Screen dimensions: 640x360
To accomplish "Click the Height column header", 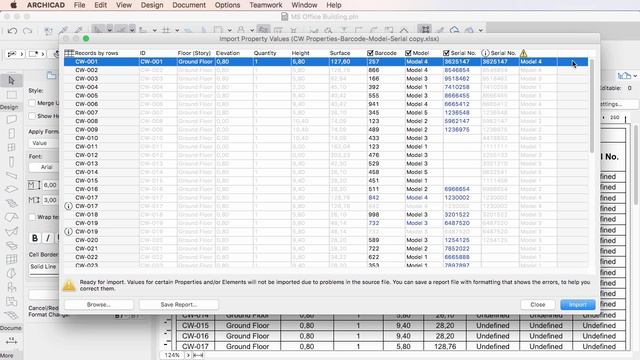I will [x=300, y=53].
